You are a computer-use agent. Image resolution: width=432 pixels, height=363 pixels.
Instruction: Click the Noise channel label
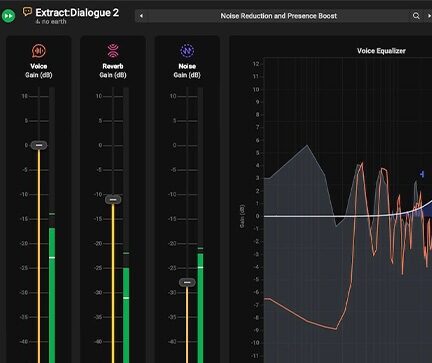click(187, 66)
